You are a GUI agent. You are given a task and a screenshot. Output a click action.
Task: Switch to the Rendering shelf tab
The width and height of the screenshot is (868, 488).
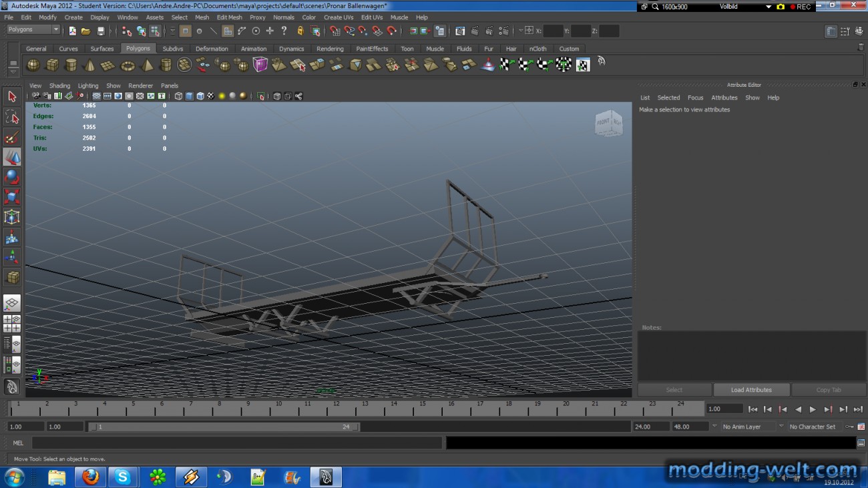click(x=330, y=49)
